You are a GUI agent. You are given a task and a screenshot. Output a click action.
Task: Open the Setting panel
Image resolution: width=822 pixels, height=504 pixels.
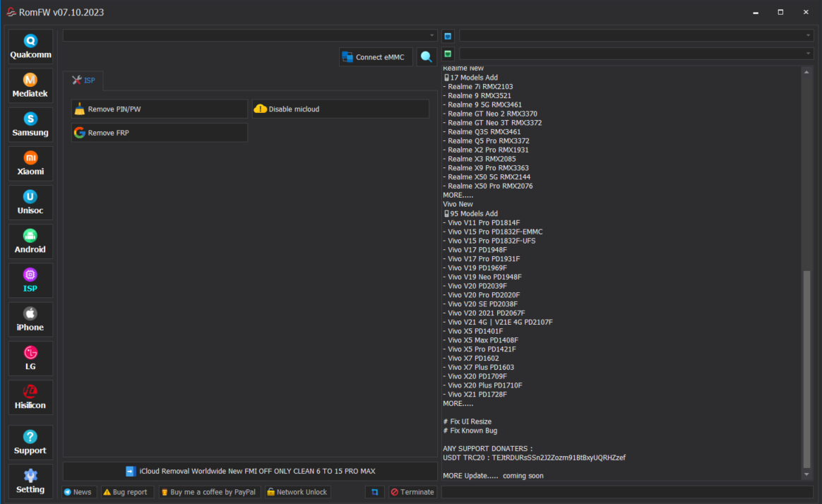coord(30,481)
